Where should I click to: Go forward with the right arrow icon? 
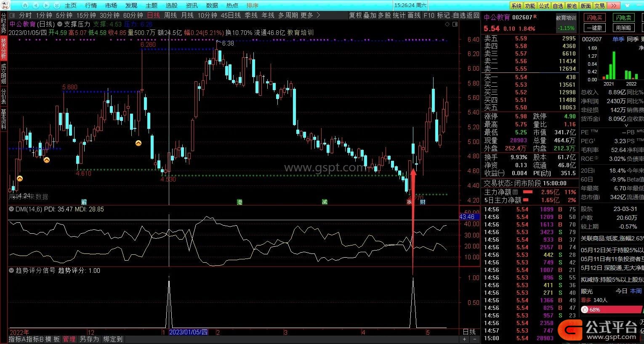coord(46,5)
